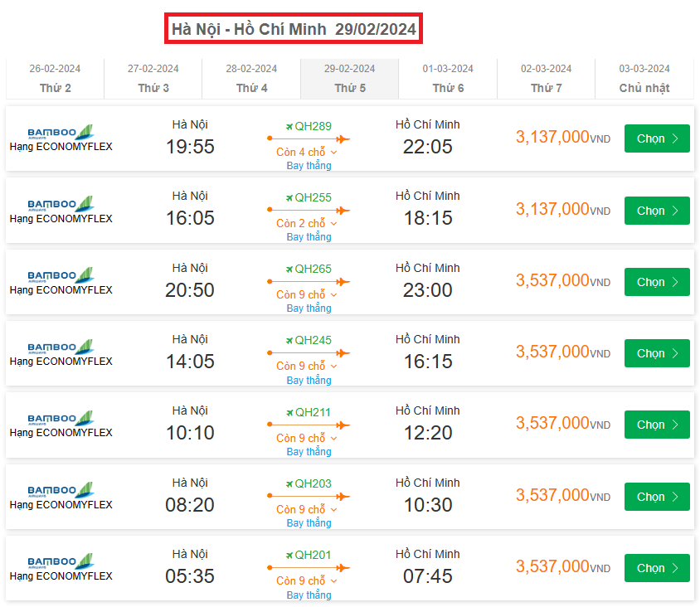Click the "Bay thẳng" link under QH245

click(309, 381)
